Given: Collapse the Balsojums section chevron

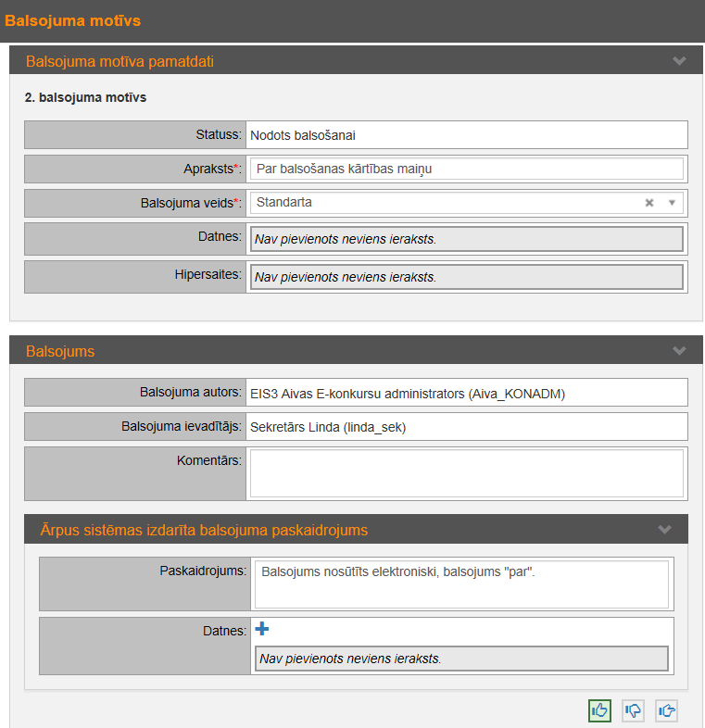Looking at the screenshot, I should tap(679, 351).
